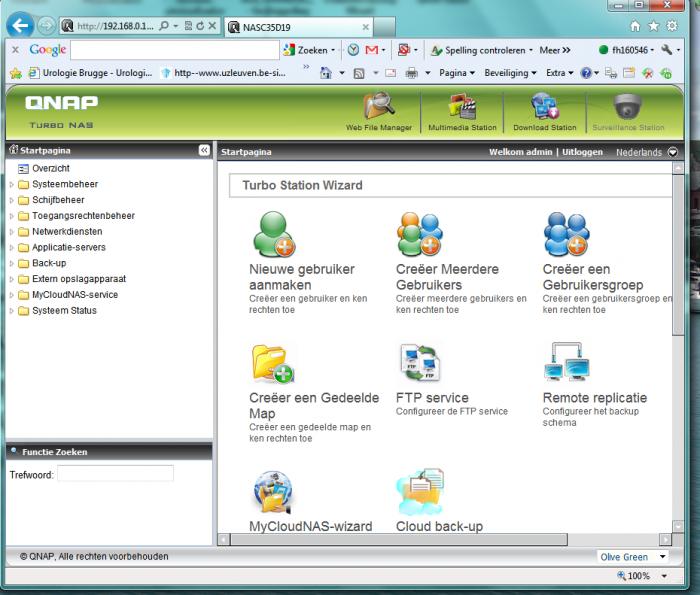Viewport: 700px width, 595px height.
Task: Open a new blank tab
Action: 384,27
